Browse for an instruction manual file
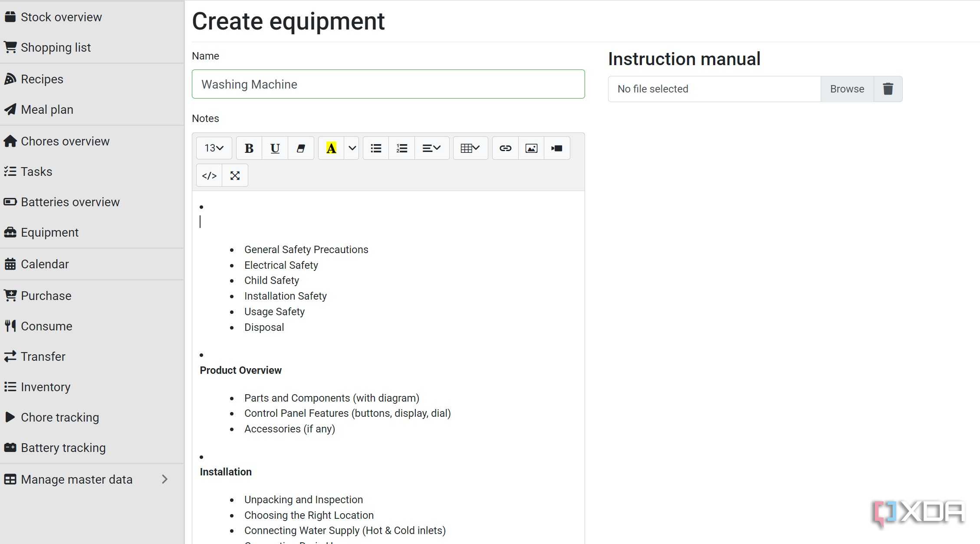Image resolution: width=980 pixels, height=544 pixels. click(x=847, y=89)
